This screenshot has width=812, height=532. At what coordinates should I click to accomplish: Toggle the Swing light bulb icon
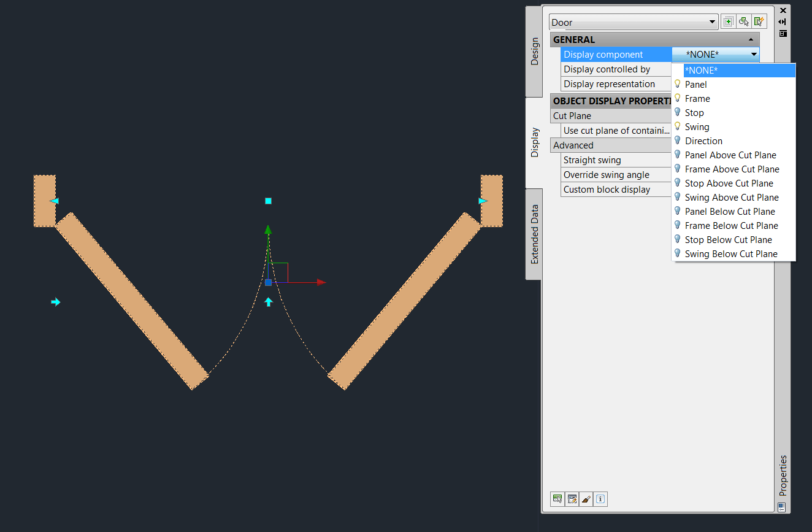coord(678,126)
